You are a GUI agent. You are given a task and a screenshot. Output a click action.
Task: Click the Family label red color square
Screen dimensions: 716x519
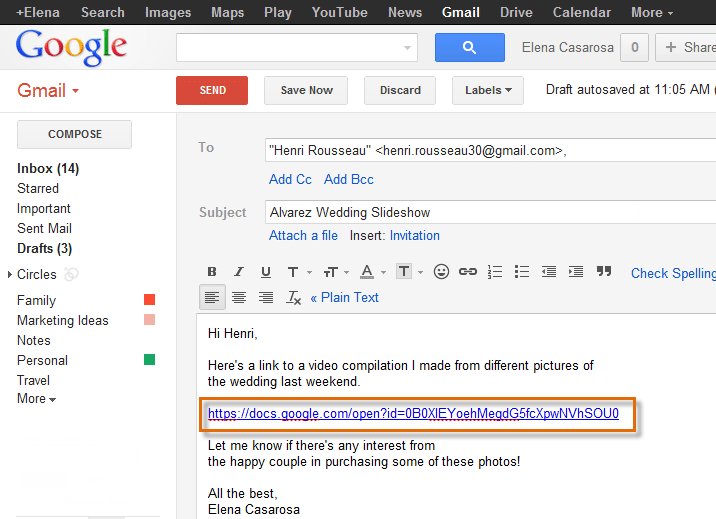click(x=149, y=299)
